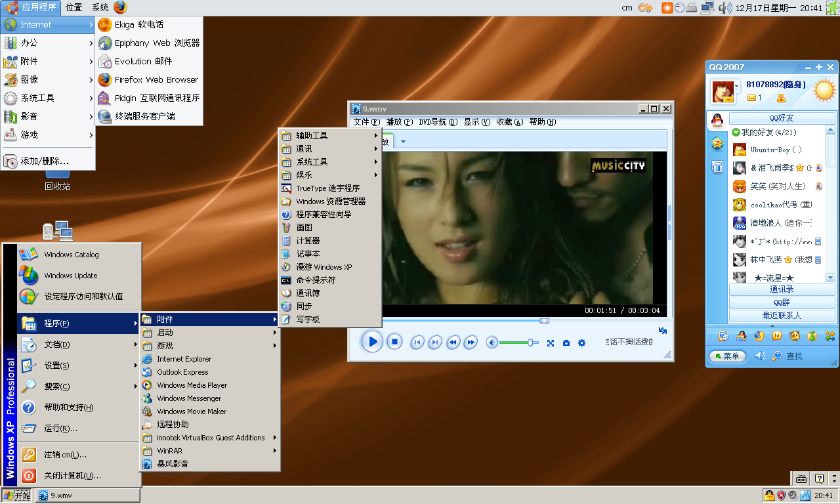Click the QQ好友 button in QQ 2007
The width and height of the screenshot is (840, 504).
tap(782, 118)
